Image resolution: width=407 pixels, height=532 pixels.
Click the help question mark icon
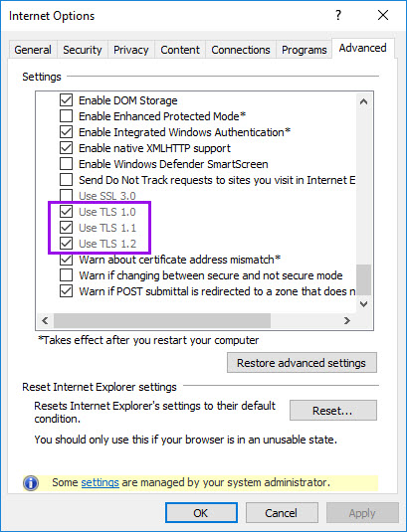click(337, 15)
